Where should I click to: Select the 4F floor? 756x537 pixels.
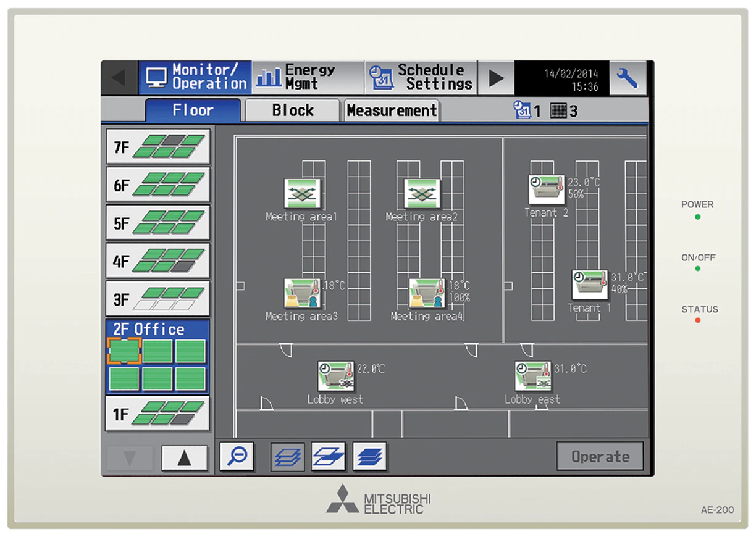click(158, 261)
